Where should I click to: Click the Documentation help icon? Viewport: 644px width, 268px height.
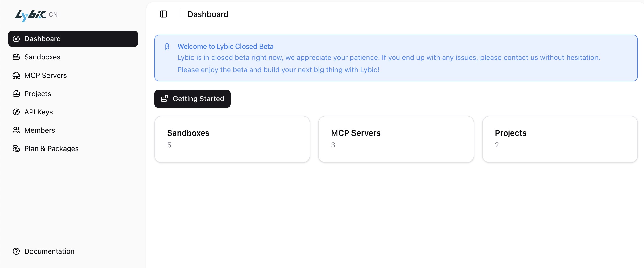click(16, 251)
